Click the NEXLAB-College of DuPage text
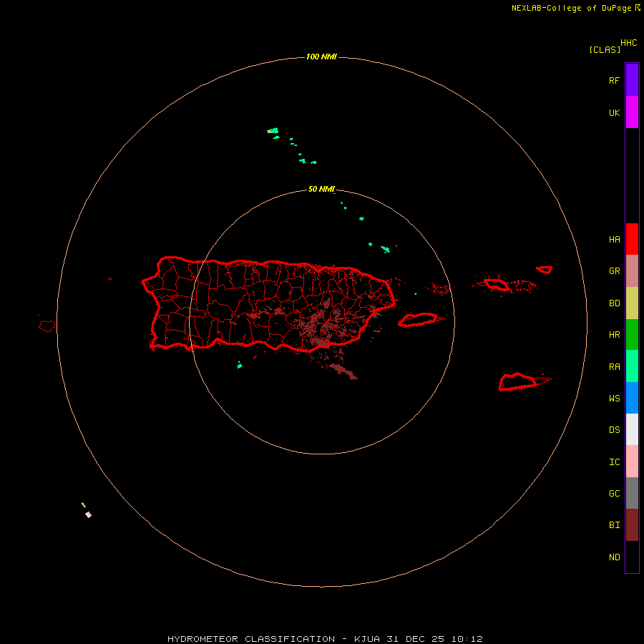Viewport: 644px width, 644px height. point(571,8)
